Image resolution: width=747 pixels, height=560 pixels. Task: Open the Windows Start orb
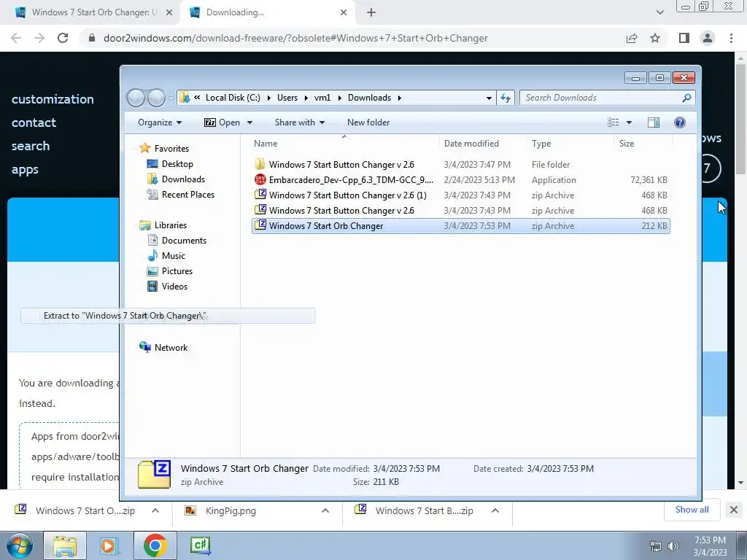point(20,545)
